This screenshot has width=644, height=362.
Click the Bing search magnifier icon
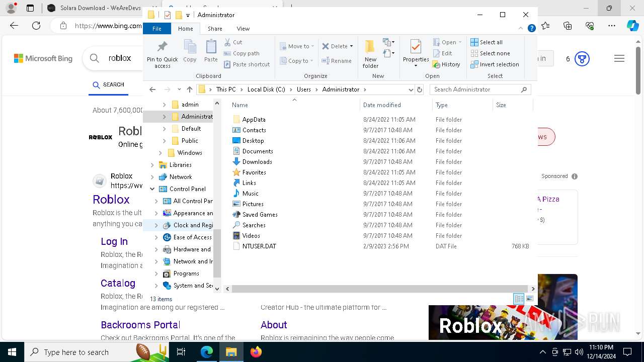click(94, 58)
